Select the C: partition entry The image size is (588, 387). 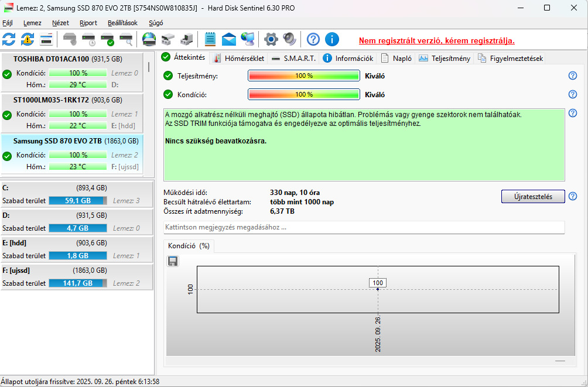[x=77, y=194]
